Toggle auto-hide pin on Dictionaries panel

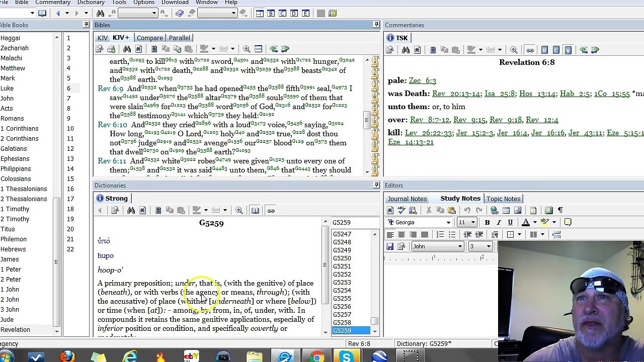376,185
